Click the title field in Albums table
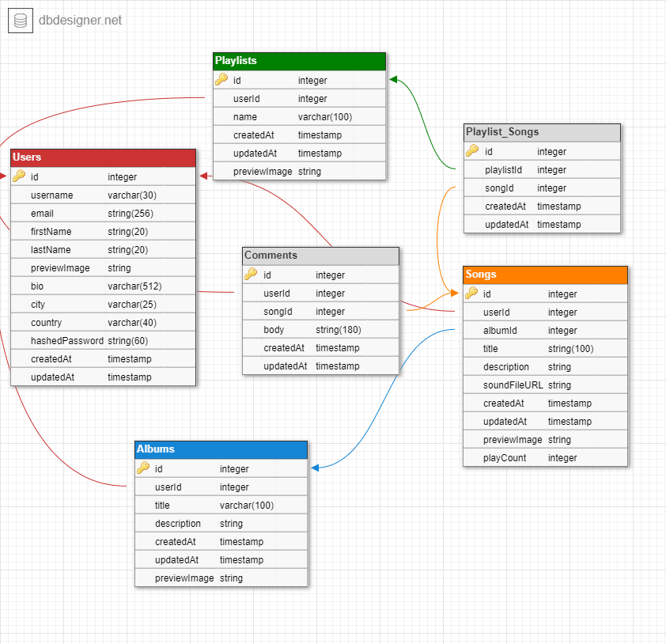Screen dimensions: 666x644 (x=162, y=506)
